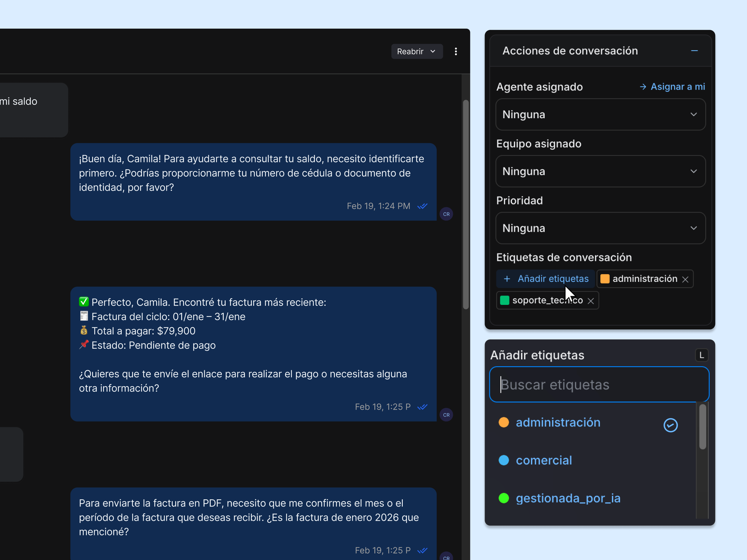
Task: Click the arrow icon next to Asignar a mi
Action: [643, 87]
